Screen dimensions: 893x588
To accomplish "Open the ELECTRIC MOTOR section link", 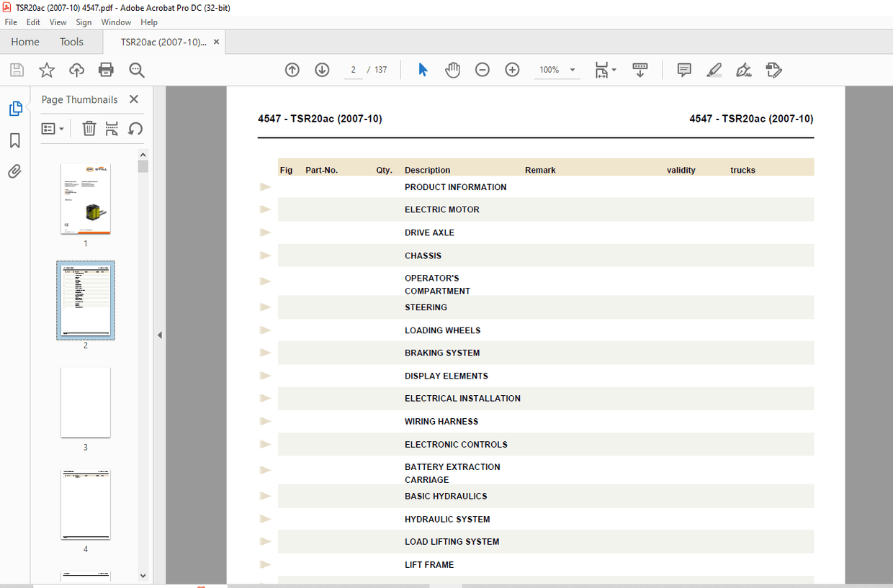I will pyautogui.click(x=441, y=209).
